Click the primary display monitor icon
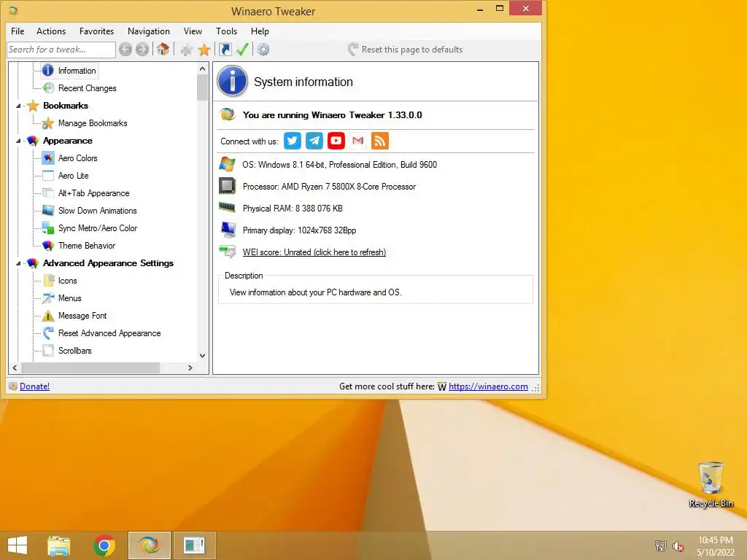Screen dimensions: 747x560 click(228, 230)
